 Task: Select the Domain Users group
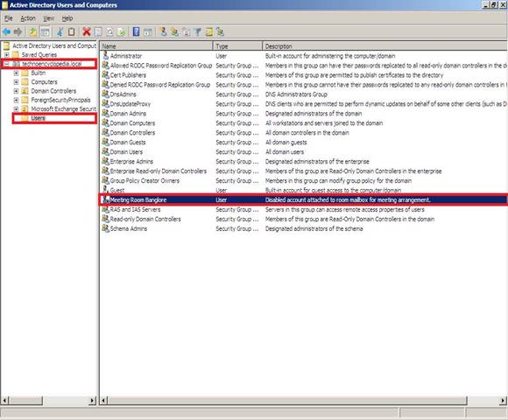pyautogui.click(x=303, y=151)
